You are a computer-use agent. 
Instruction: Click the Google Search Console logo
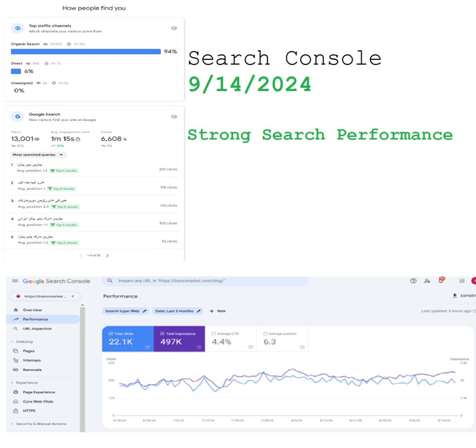(x=56, y=281)
